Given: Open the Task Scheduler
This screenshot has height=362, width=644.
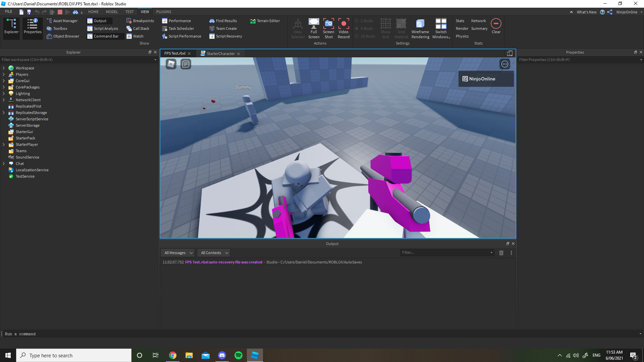Looking at the screenshot, I should point(178,28).
